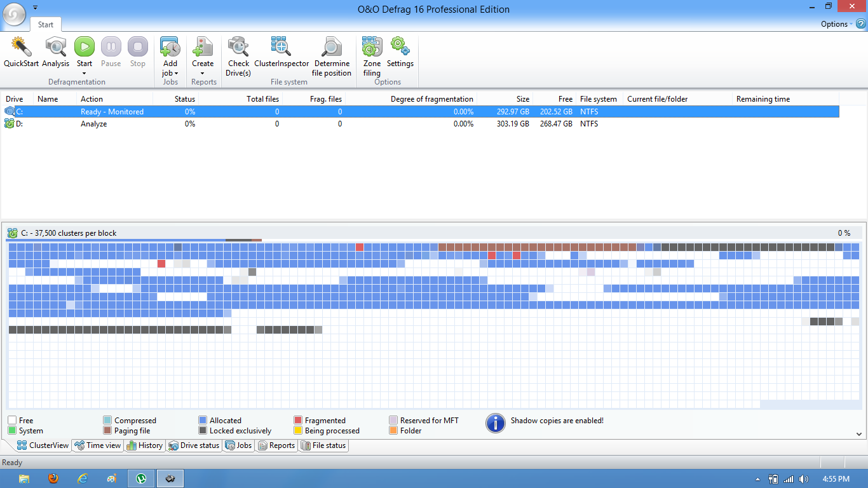Image resolution: width=868 pixels, height=488 pixels.
Task: Click the 268.47 GB free value
Action: (x=556, y=124)
